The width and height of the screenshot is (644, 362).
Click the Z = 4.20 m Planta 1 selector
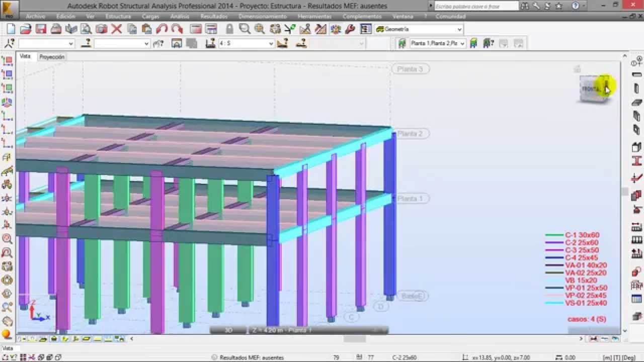pos(318,330)
